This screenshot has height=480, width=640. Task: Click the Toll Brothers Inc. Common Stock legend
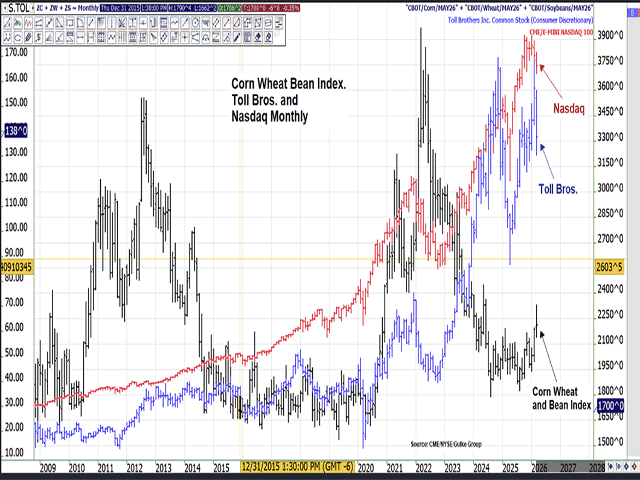coord(520,20)
